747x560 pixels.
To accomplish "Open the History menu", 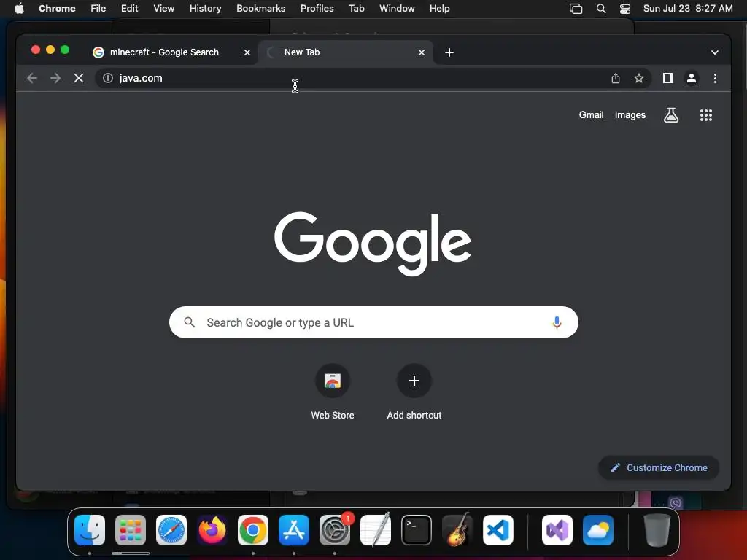I will click(x=205, y=9).
